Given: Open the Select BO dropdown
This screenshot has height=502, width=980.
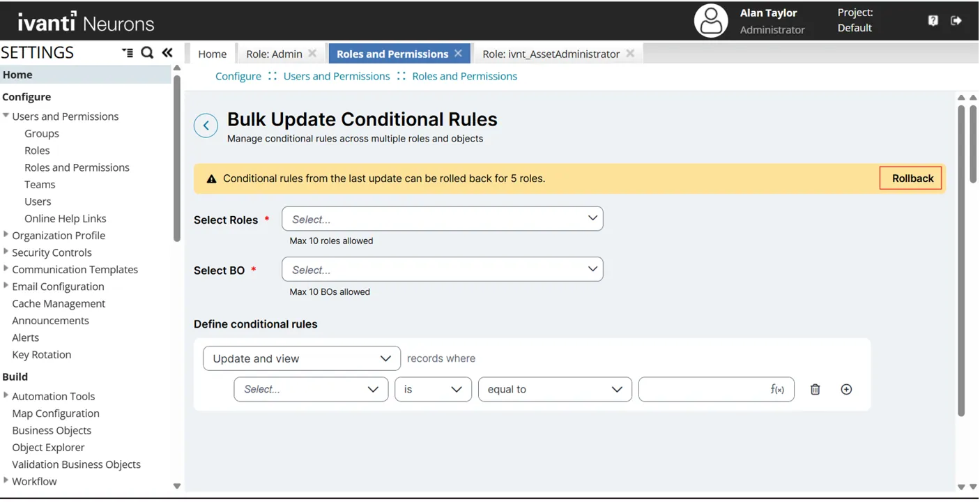Looking at the screenshot, I should 443,270.
